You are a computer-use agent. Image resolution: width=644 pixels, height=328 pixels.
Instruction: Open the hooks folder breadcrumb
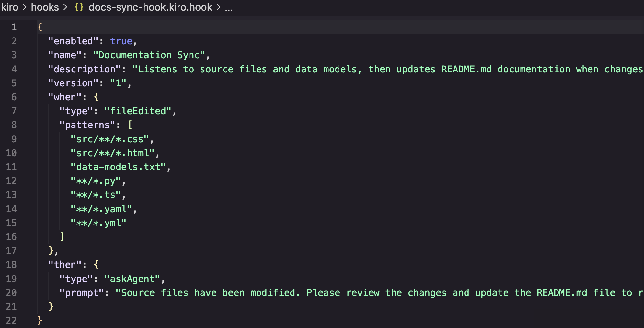pyautogui.click(x=45, y=7)
